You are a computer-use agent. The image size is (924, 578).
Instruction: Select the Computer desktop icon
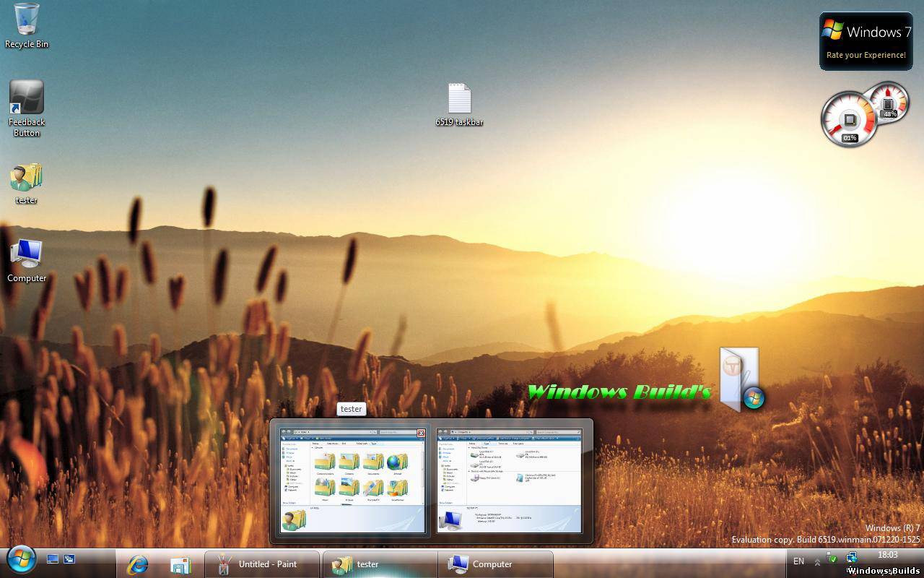tap(27, 261)
